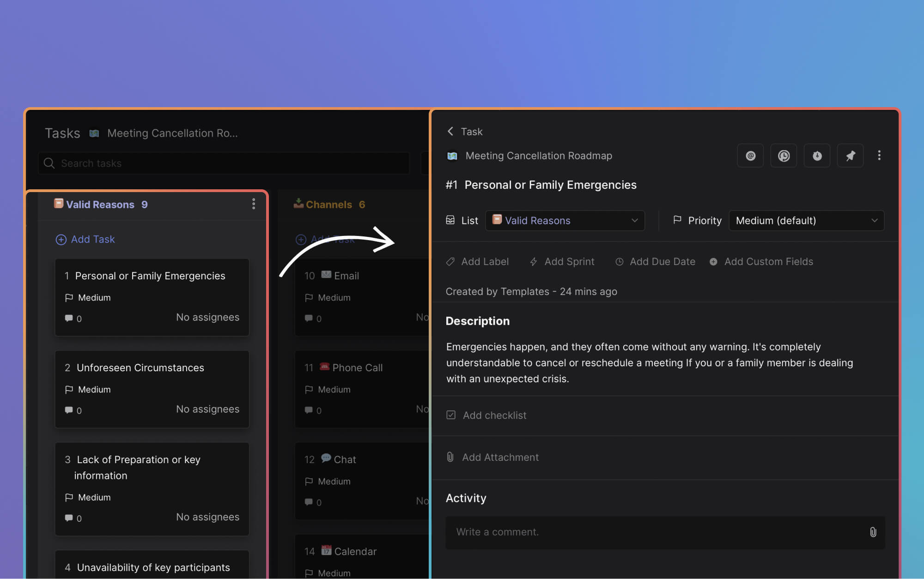The height and width of the screenshot is (579, 924).
Task: Open the Unforeseen Circumstances task card
Action: click(152, 389)
